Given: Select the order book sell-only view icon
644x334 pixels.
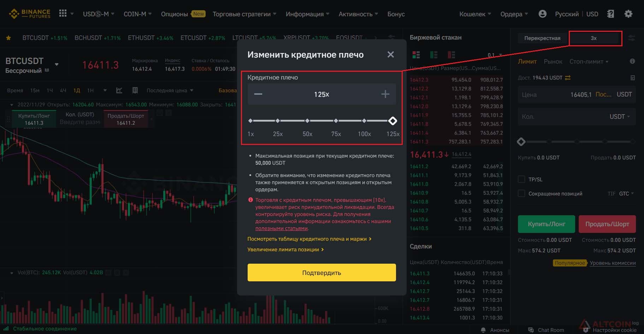Looking at the screenshot, I should (451, 55).
